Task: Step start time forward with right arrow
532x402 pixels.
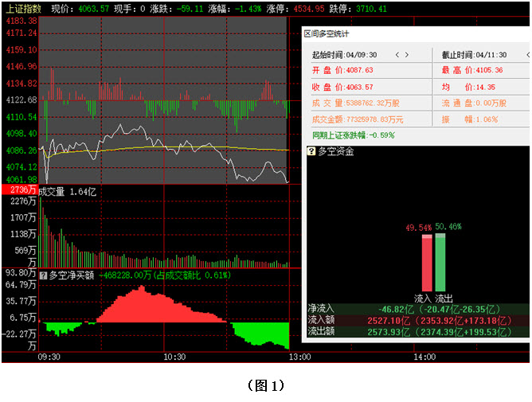Action: click(x=408, y=55)
